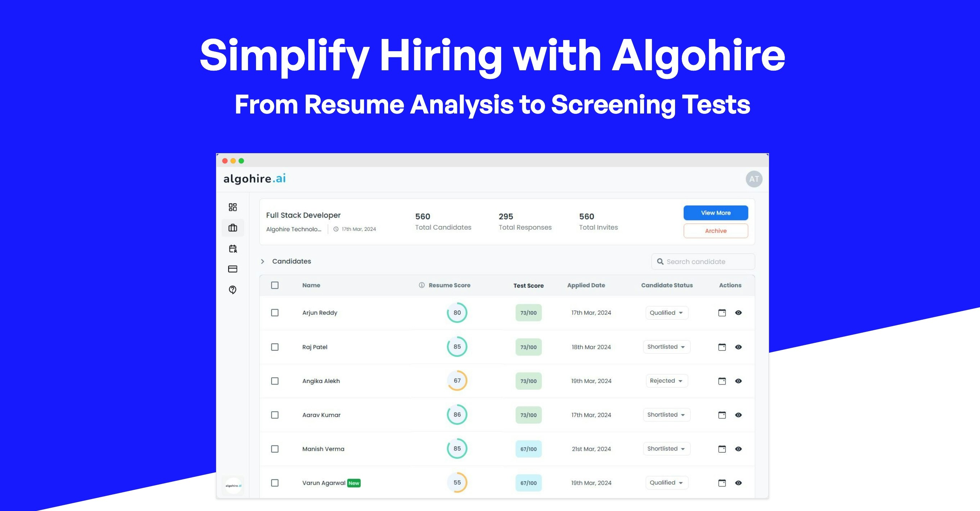Click the Archive button
The width and height of the screenshot is (980, 511).
715,231
